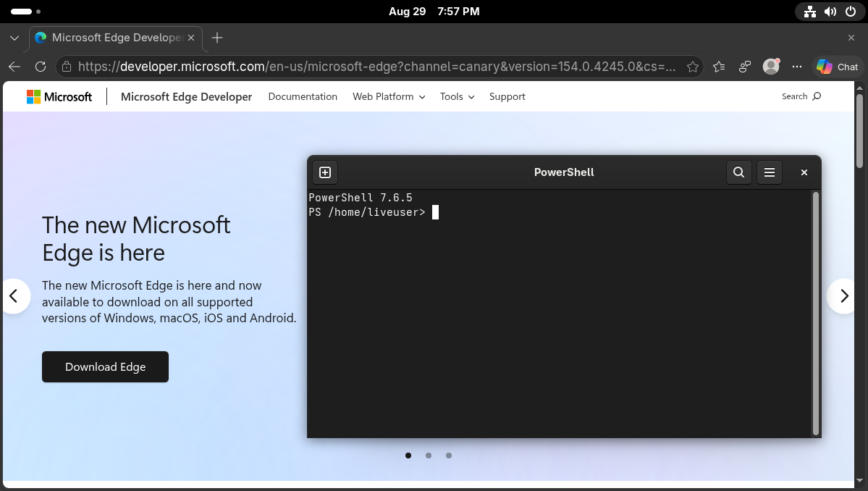Click the 'The new Microsoft Edge is here' heading
The image size is (868, 491).
coord(136,239)
